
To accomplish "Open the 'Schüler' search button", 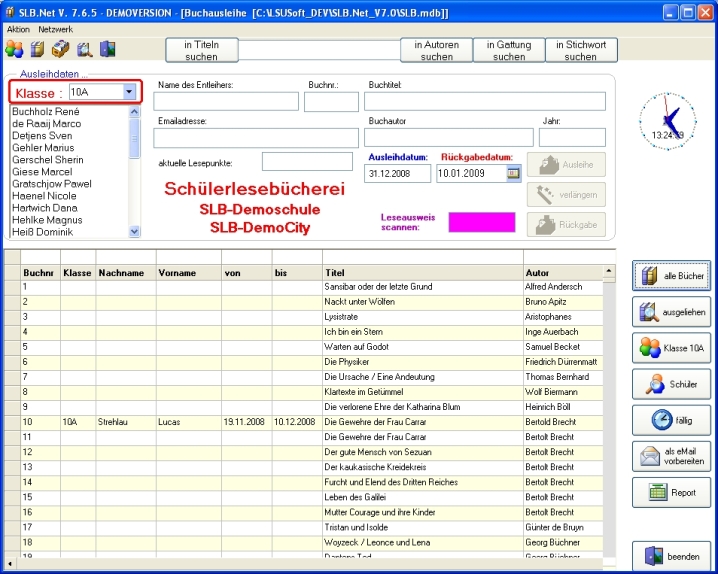I will click(x=671, y=384).
